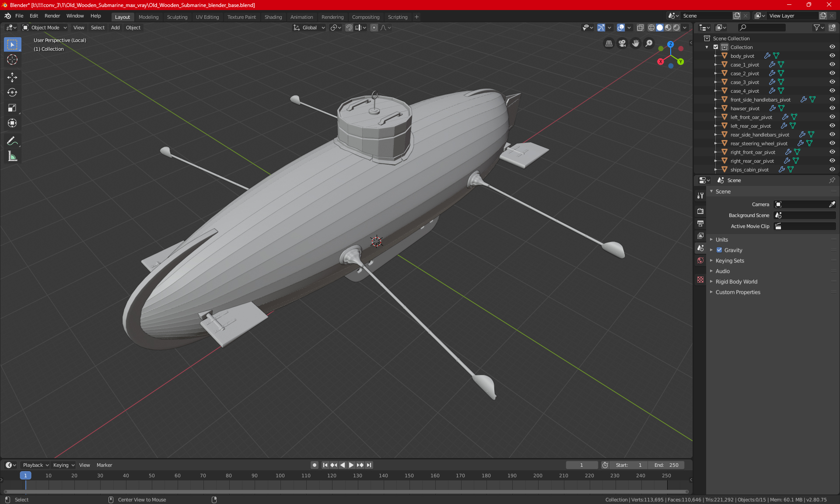The height and width of the screenshot is (504, 840).
Task: Switch to wireframe shading
Action: [651, 28]
